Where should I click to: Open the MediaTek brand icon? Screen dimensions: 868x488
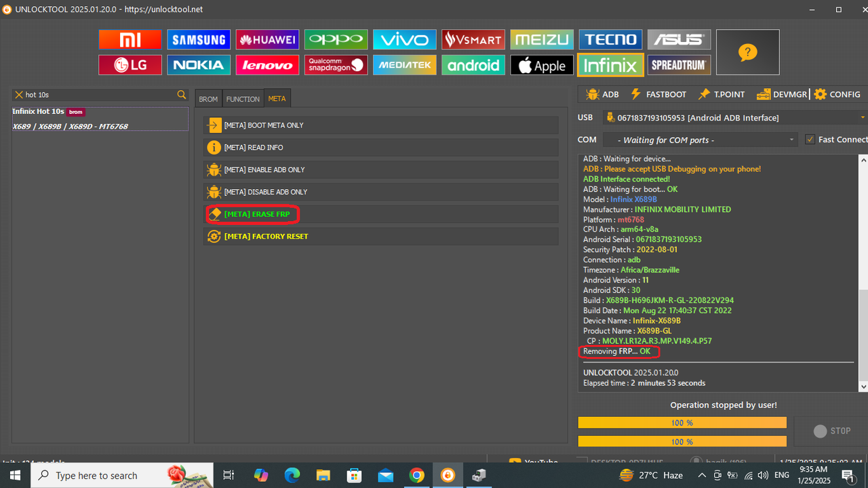click(404, 65)
